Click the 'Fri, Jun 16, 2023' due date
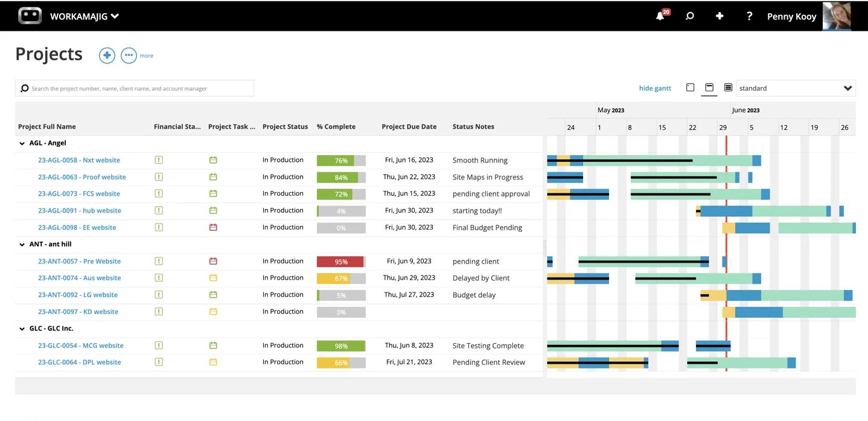This screenshot has height=421, width=868. [x=409, y=160]
